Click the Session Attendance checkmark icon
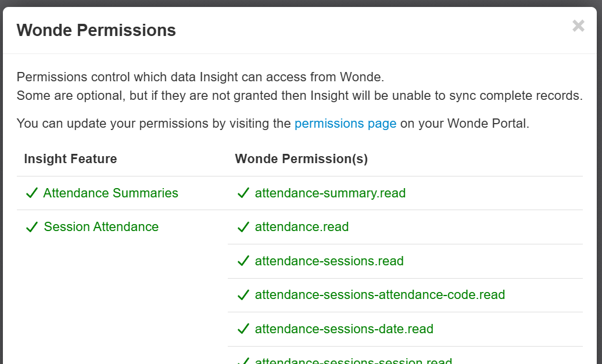Screen dimensions: 602x364 (x=32, y=227)
